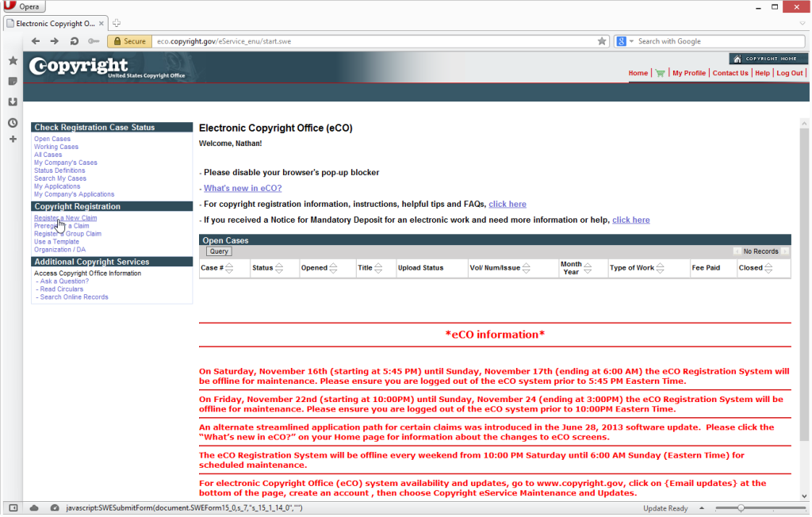Click the address bar URL
This screenshot has height=517, width=812.
tap(224, 41)
